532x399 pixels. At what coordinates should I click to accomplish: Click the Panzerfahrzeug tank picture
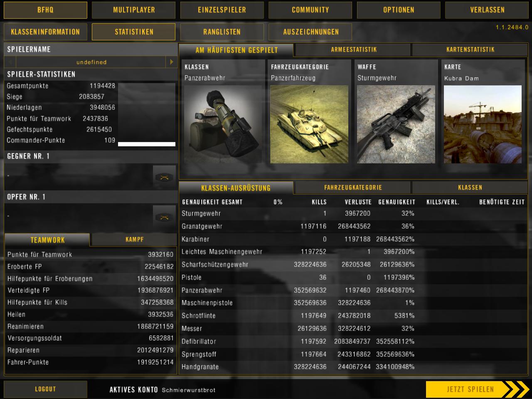click(309, 124)
